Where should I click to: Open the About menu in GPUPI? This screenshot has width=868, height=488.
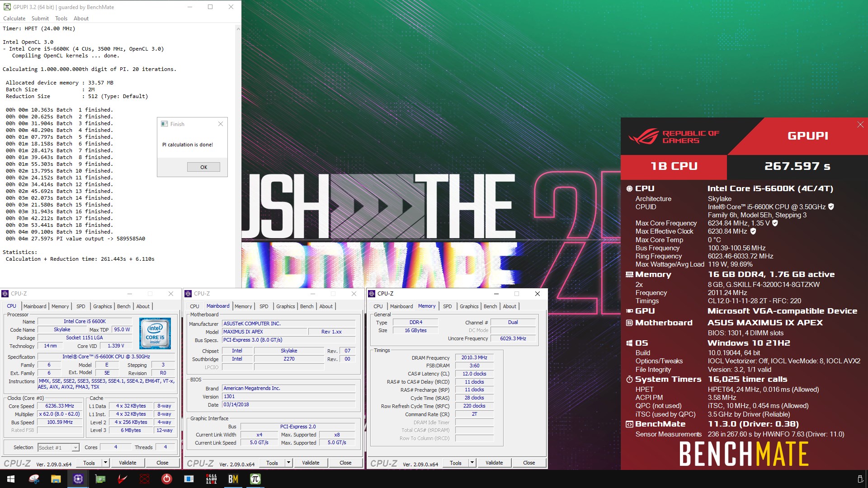[x=81, y=19]
